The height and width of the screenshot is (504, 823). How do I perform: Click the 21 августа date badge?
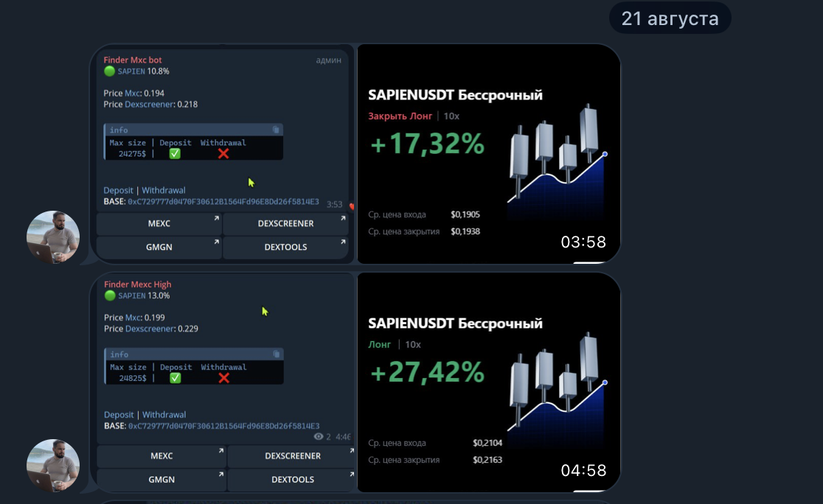coord(670,18)
